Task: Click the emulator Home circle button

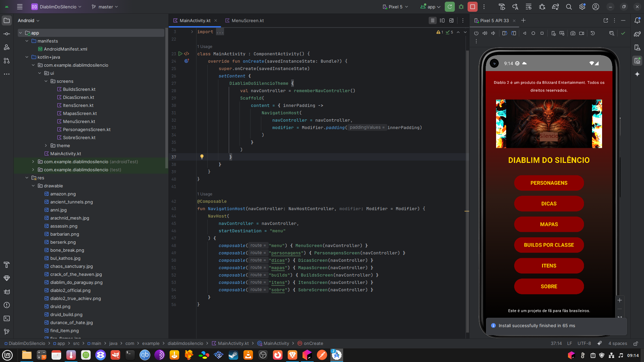Action: coord(533,33)
